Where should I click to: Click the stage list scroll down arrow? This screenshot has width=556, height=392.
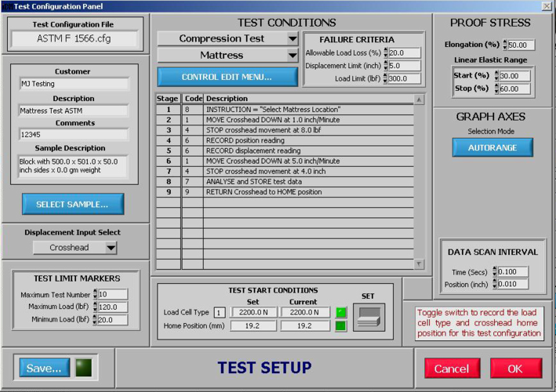tap(419, 264)
